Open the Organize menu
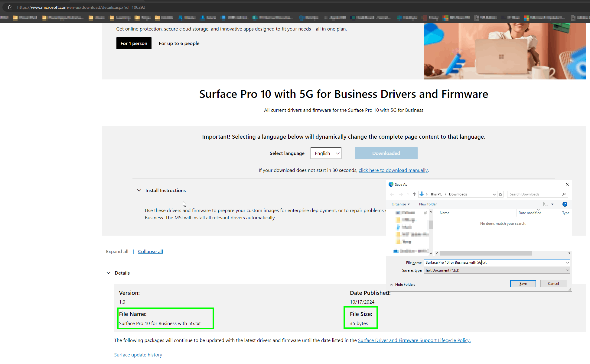This screenshot has width=590, height=364. tap(400, 204)
